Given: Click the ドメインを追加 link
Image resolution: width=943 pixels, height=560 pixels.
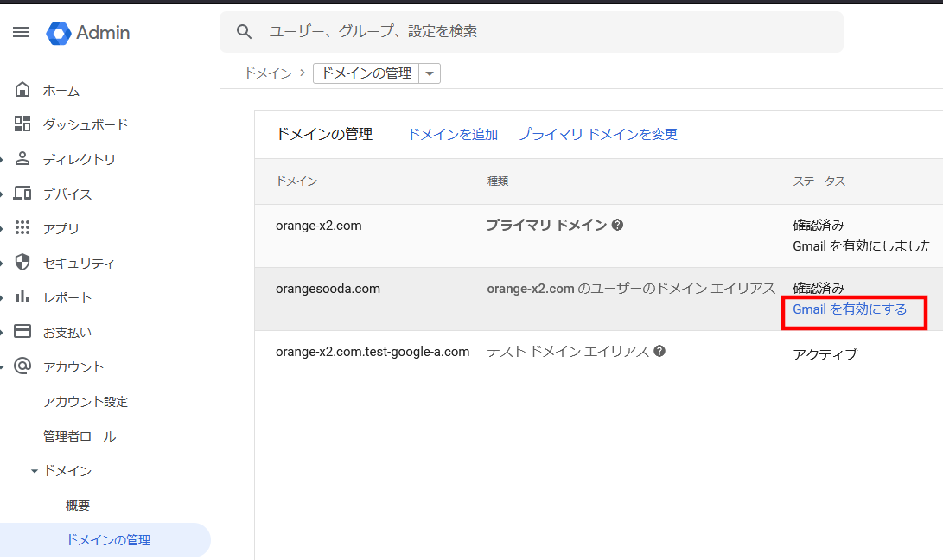Looking at the screenshot, I should point(453,134).
